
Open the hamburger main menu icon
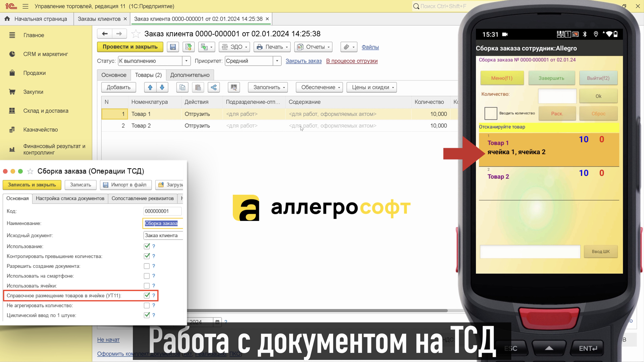(x=25, y=6)
